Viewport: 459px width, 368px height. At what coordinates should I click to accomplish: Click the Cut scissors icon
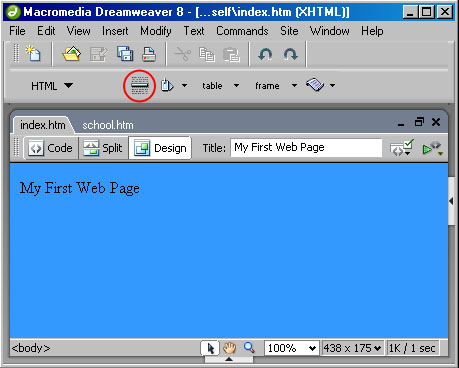[183, 54]
